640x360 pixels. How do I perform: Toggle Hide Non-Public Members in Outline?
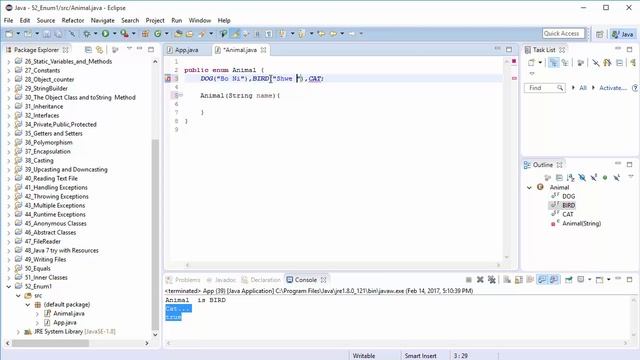coord(605,177)
